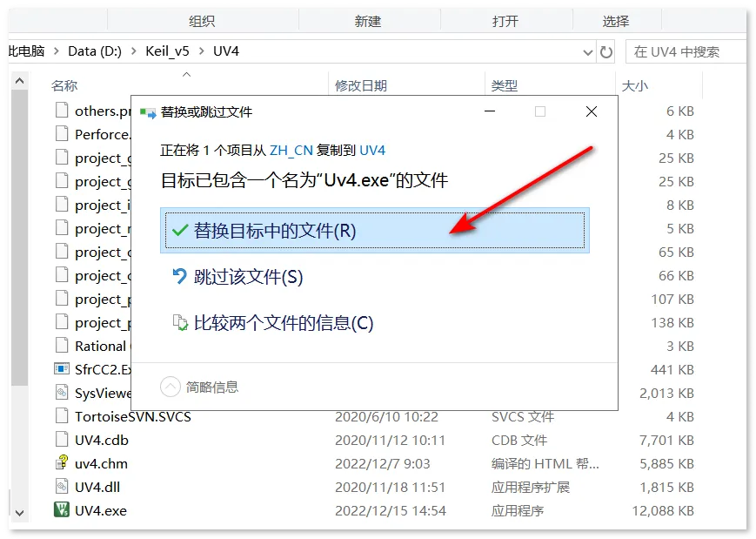Click size 441 KB cell
This screenshot has width=756, height=539.
click(672, 369)
